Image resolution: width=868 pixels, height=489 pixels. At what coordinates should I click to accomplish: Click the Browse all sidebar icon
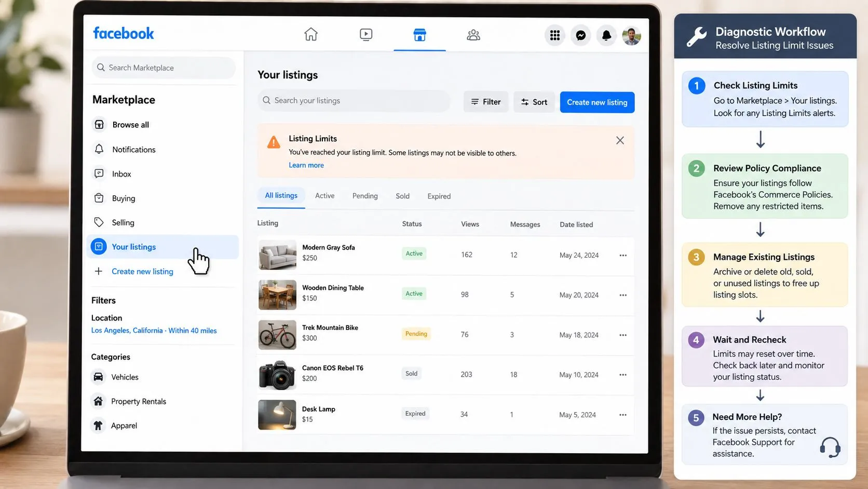coord(99,125)
